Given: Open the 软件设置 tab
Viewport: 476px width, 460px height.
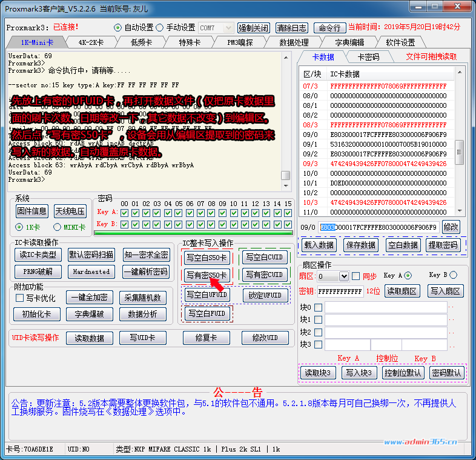Looking at the screenshot, I should click(x=400, y=42).
